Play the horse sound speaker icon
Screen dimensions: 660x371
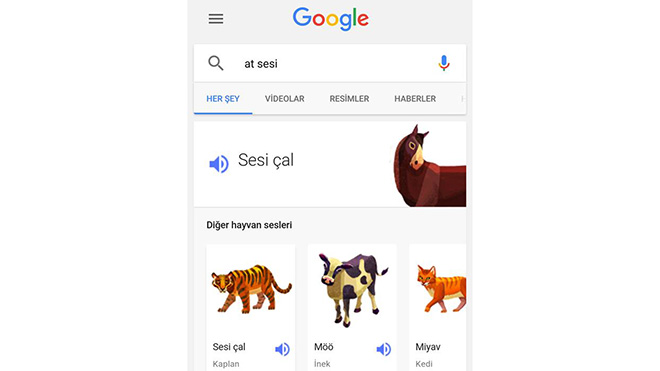(219, 164)
